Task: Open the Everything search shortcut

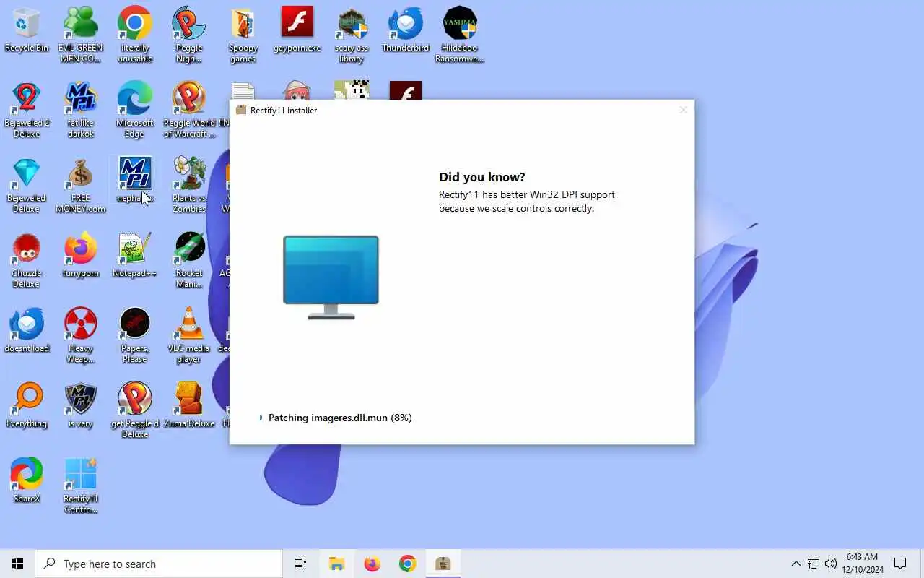Action: point(27,405)
